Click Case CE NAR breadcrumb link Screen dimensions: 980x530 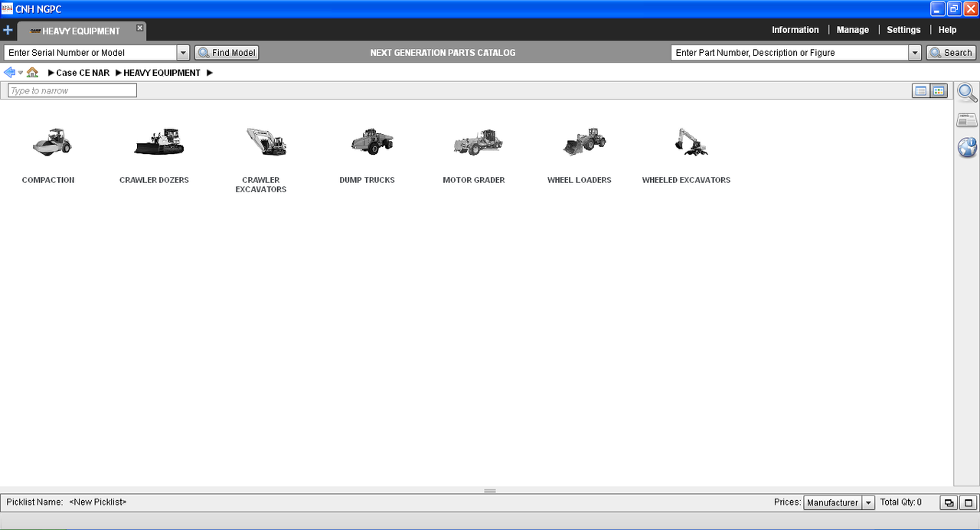tap(83, 73)
